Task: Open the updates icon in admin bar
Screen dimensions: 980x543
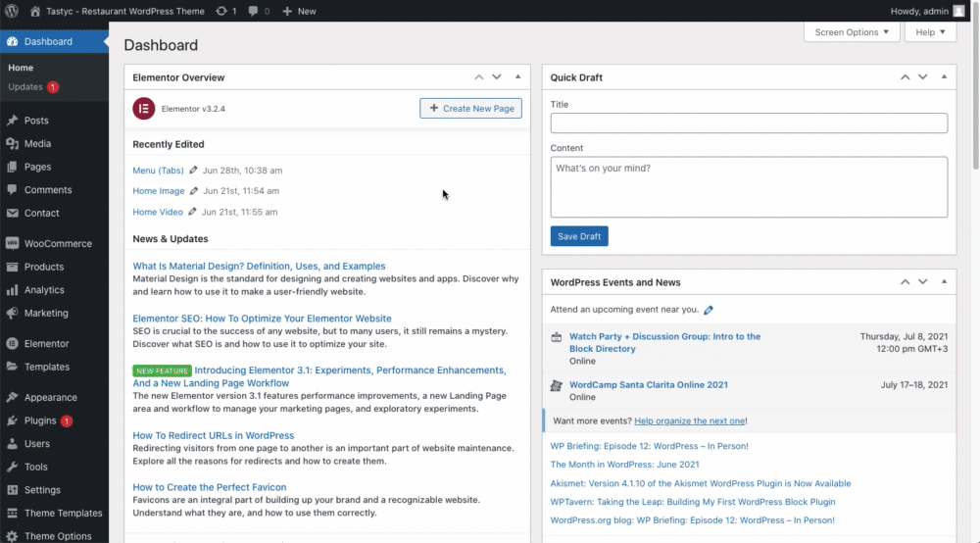Action: click(221, 11)
